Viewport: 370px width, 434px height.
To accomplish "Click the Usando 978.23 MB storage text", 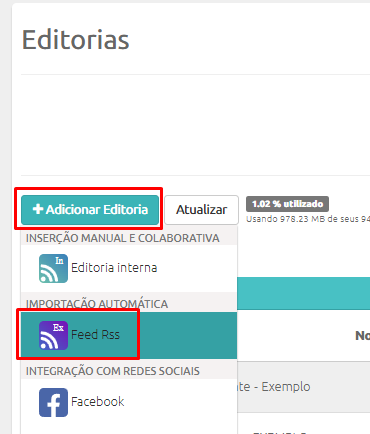I will 308,219.
